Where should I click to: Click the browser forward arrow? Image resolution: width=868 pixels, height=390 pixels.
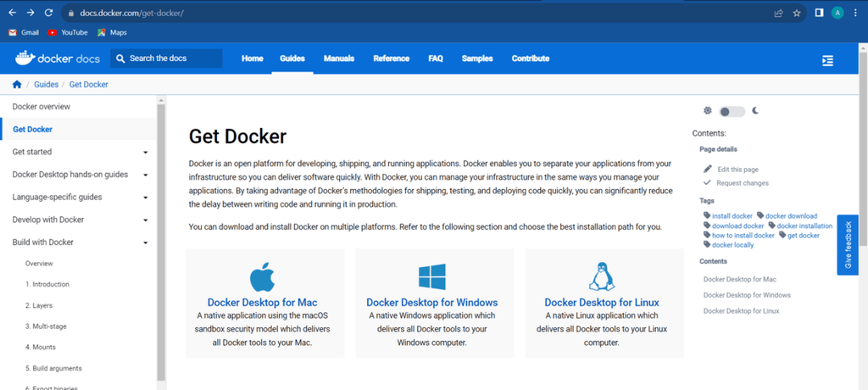point(30,13)
